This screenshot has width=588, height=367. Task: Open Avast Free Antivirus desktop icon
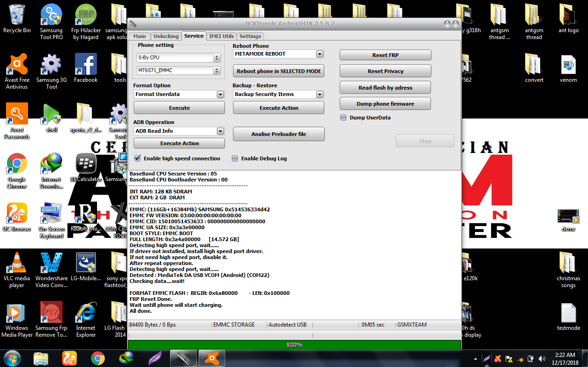tap(17, 72)
